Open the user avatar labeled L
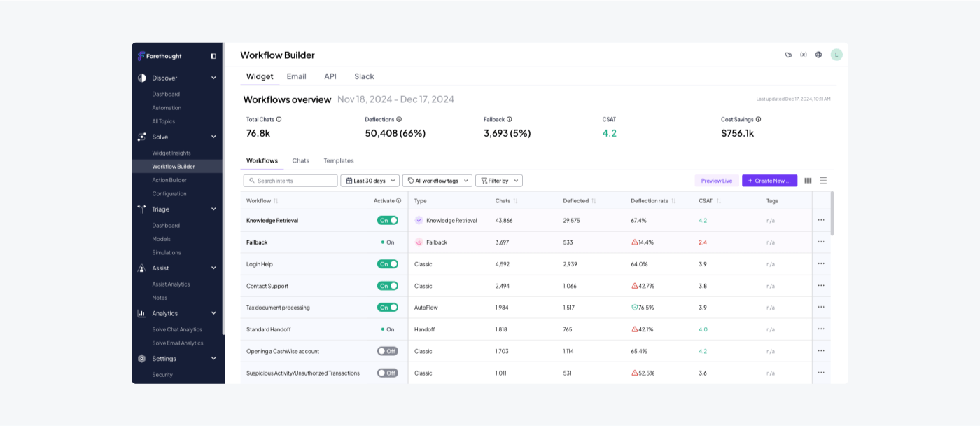This screenshot has height=426, width=980. [x=836, y=55]
